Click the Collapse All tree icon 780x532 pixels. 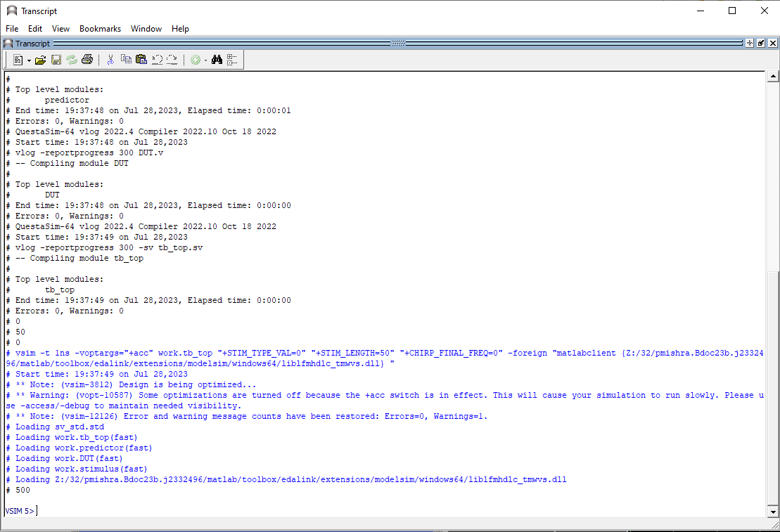tap(232, 60)
